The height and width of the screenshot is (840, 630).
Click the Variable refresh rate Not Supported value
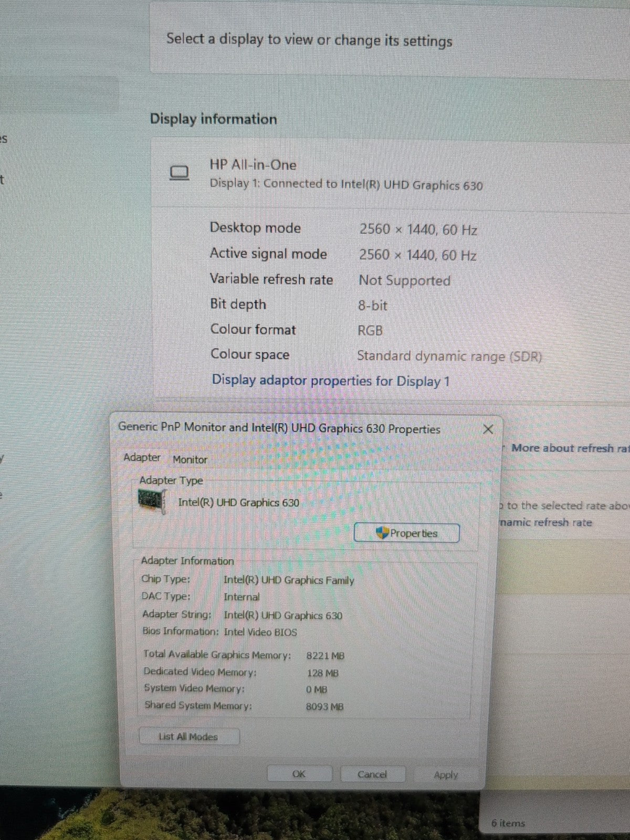[404, 280]
